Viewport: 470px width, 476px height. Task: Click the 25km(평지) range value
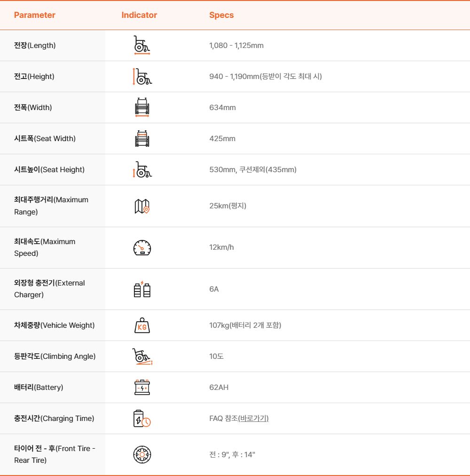coord(228,206)
